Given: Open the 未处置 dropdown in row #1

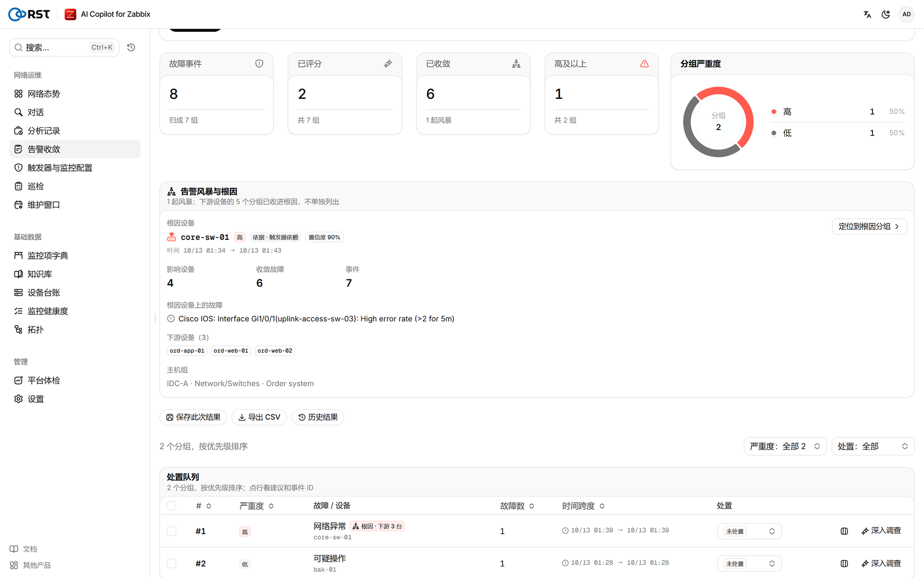Looking at the screenshot, I should tap(749, 531).
